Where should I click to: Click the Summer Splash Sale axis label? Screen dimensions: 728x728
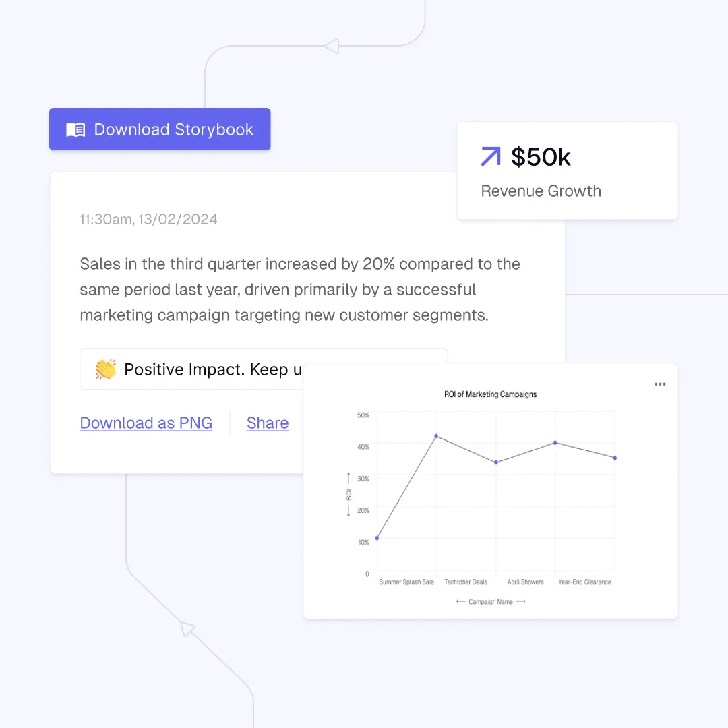tap(406, 582)
